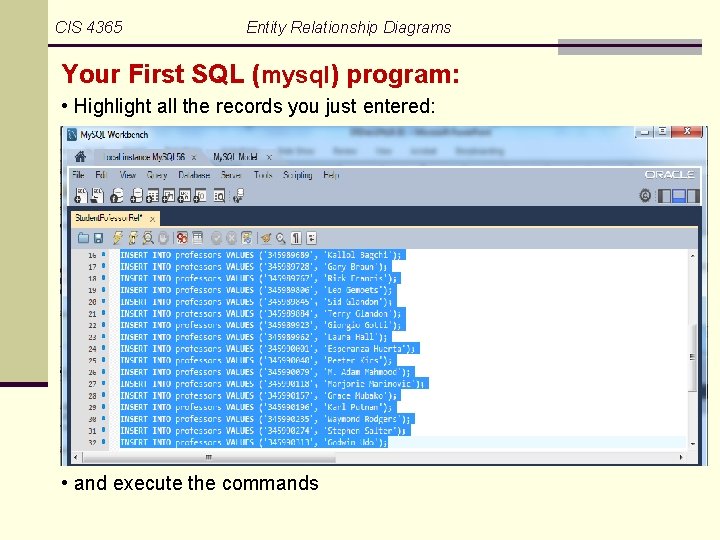The image size is (720, 540).
Task: Toggle word wrap icon in the editor toolbar
Action: (311, 238)
